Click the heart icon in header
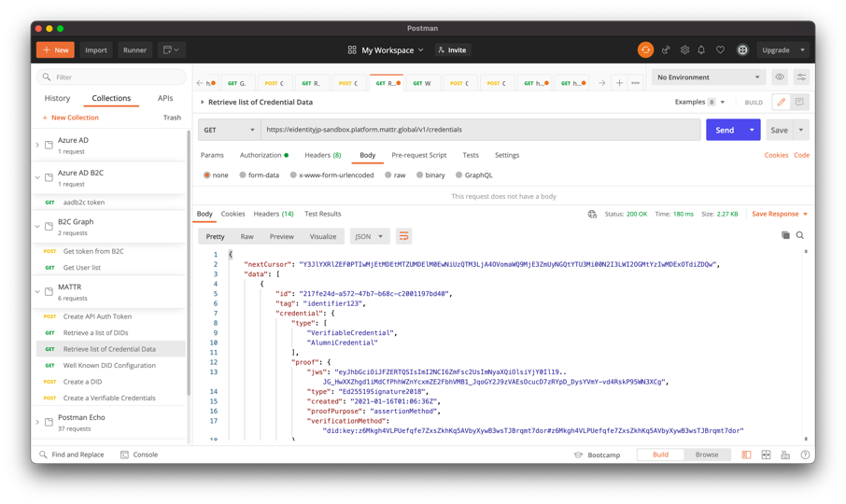 pos(720,49)
